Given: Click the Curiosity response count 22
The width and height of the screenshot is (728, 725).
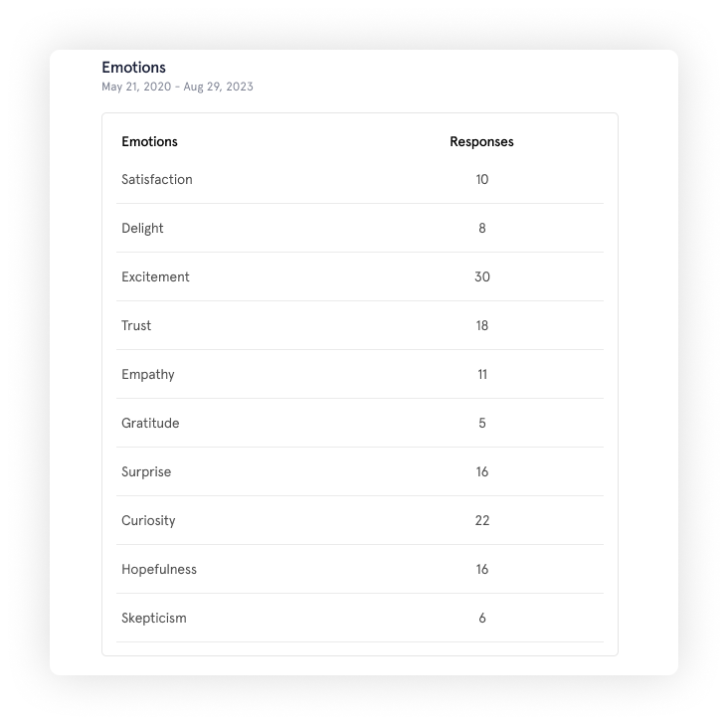Looking at the screenshot, I should (482, 521).
